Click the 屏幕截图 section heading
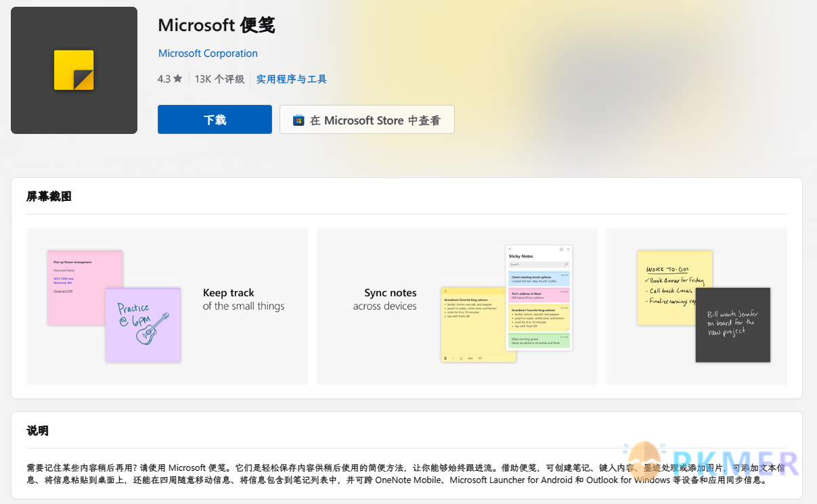The image size is (817, 504). tap(49, 197)
